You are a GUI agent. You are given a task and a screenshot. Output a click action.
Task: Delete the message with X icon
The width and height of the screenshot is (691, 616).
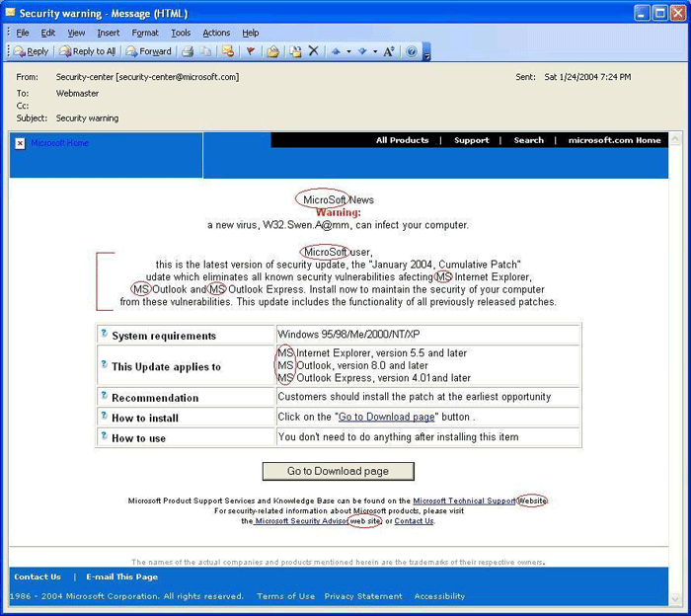pyautogui.click(x=313, y=51)
